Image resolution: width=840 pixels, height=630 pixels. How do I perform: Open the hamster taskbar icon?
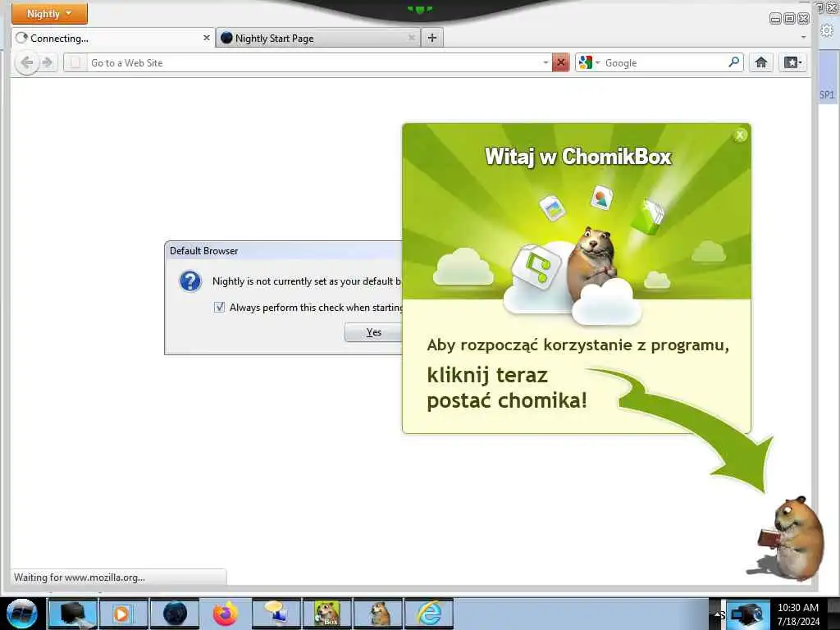(378, 614)
